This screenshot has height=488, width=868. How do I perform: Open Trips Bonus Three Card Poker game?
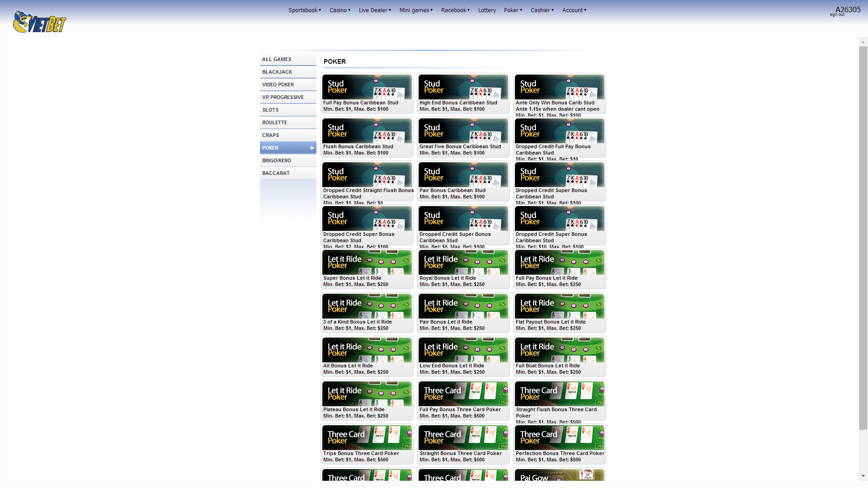[367, 438]
